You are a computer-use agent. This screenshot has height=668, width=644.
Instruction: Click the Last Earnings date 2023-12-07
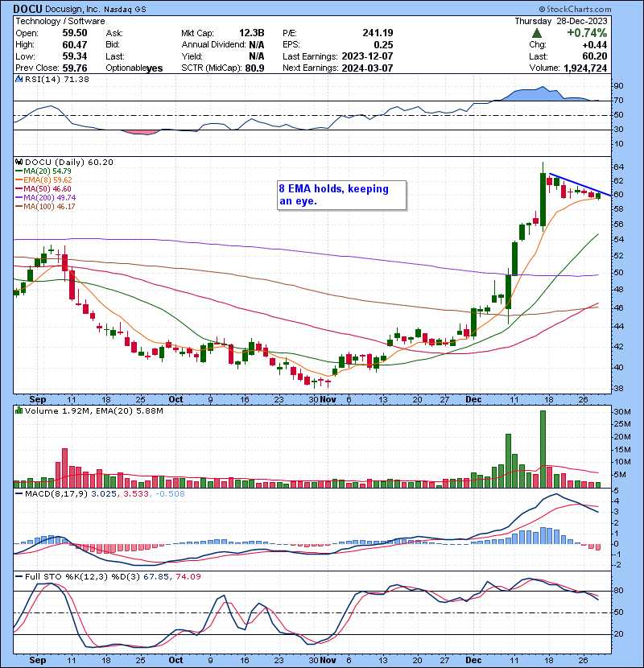[x=367, y=56]
